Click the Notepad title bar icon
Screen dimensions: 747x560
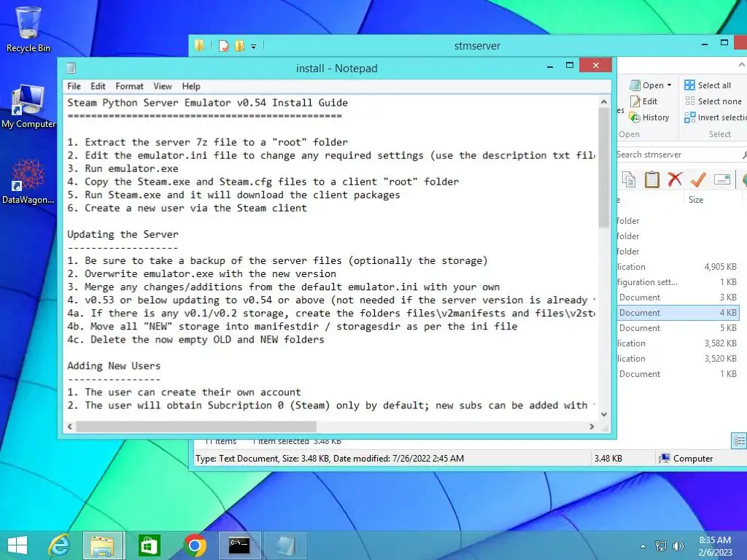(x=71, y=68)
